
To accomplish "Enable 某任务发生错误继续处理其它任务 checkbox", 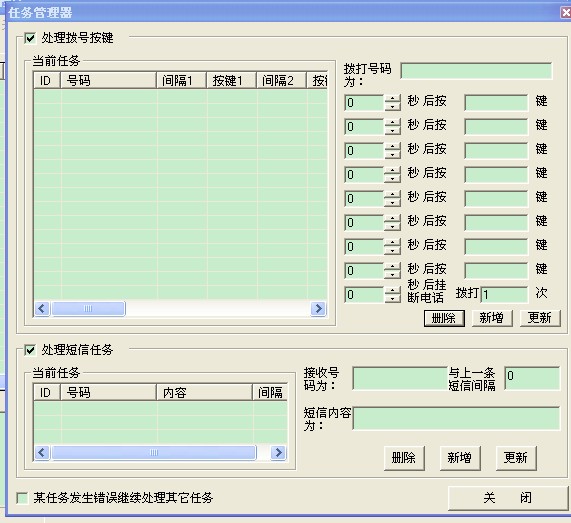I will pyautogui.click(x=22, y=498).
